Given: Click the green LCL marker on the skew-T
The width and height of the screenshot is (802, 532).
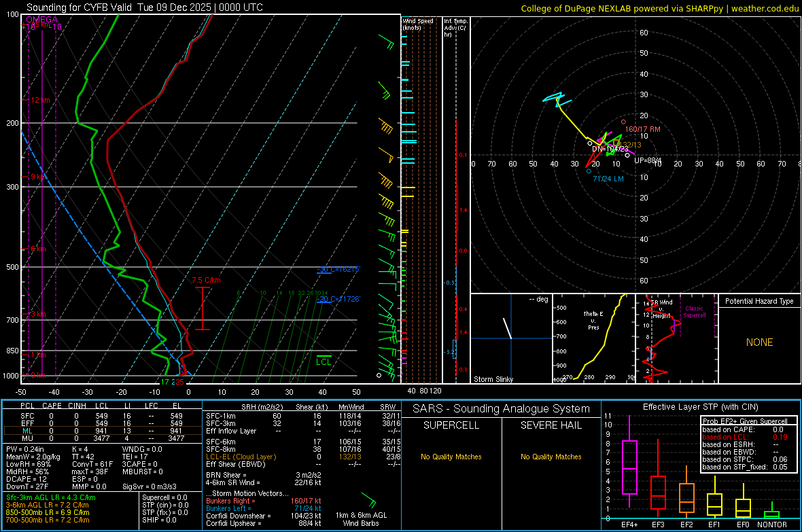Looking at the screenshot, I should pos(324,360).
